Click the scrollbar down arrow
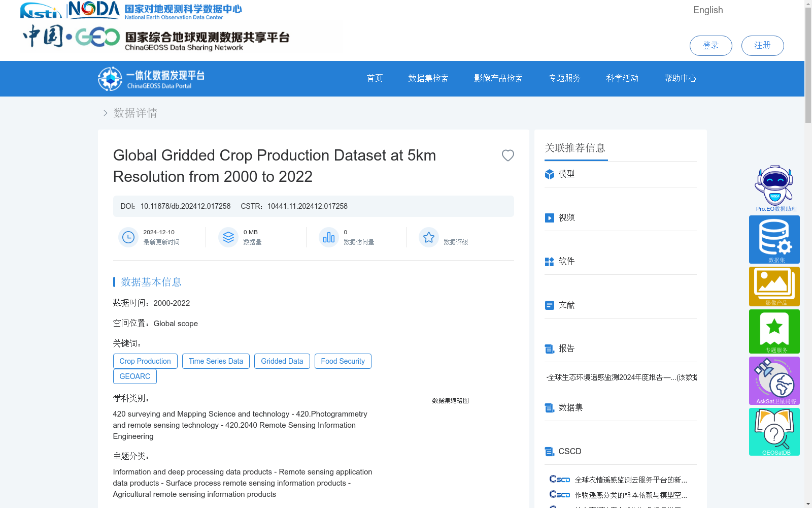812x508 pixels. (x=808, y=504)
